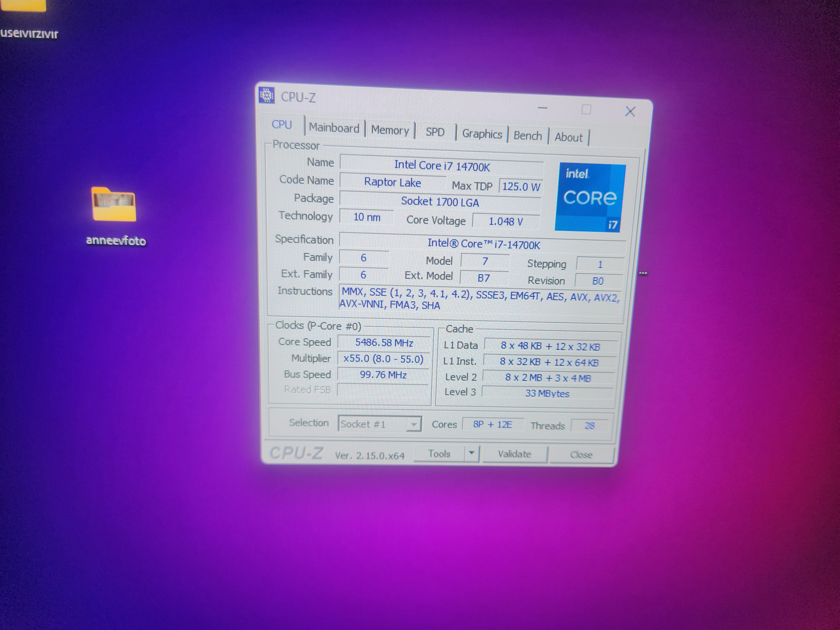Open the Memory tab
Screen dimensions: 840x630
pos(390,130)
